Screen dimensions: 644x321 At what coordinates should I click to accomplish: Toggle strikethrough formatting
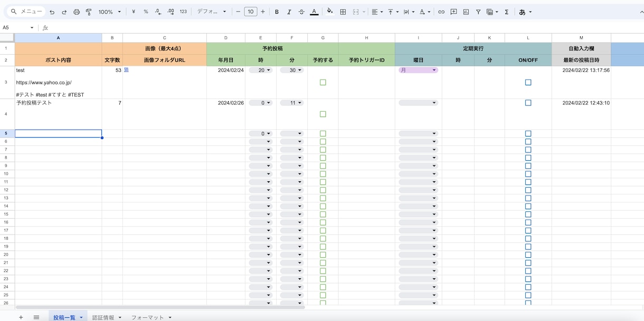[x=301, y=12]
